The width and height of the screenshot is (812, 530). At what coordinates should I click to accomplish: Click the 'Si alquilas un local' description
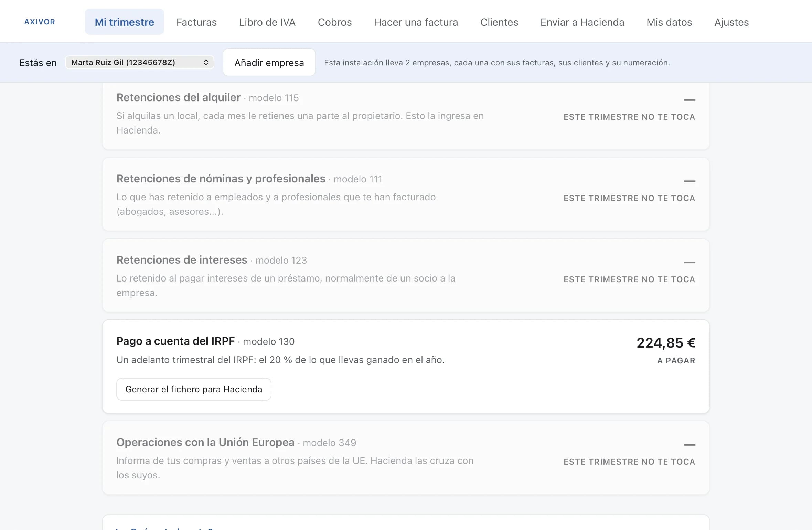pos(300,123)
